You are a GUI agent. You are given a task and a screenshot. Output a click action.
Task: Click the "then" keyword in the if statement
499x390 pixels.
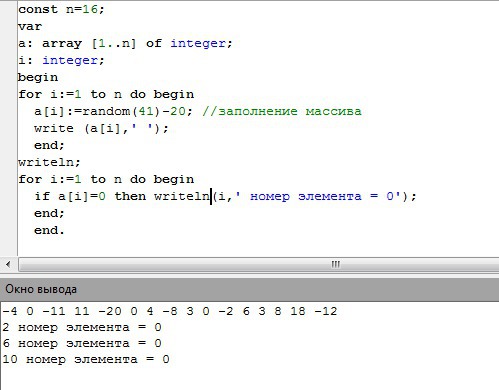coord(130,196)
